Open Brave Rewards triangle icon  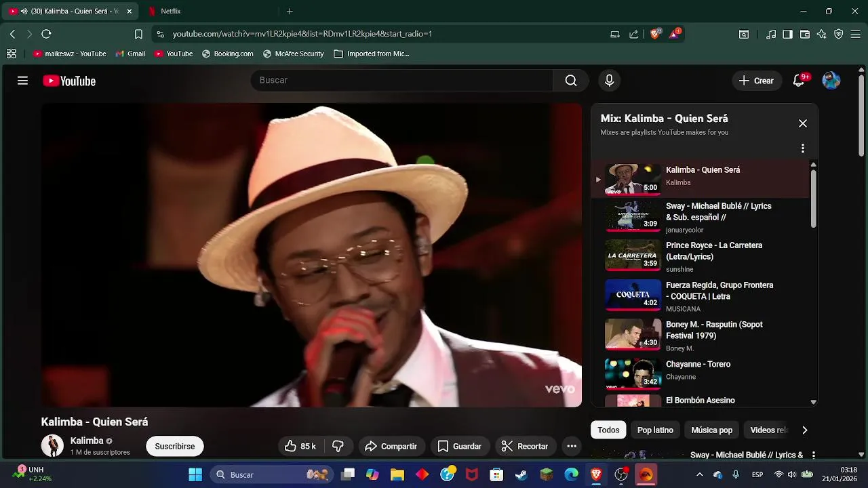(675, 34)
